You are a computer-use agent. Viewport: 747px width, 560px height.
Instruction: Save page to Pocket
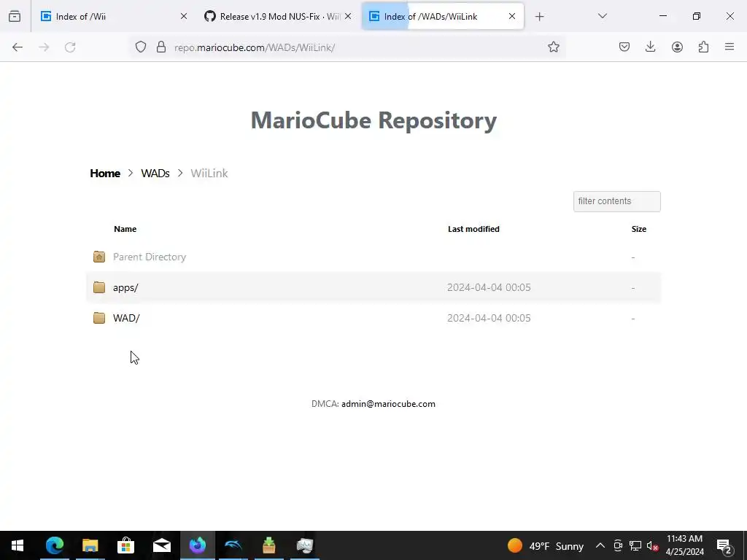624,47
